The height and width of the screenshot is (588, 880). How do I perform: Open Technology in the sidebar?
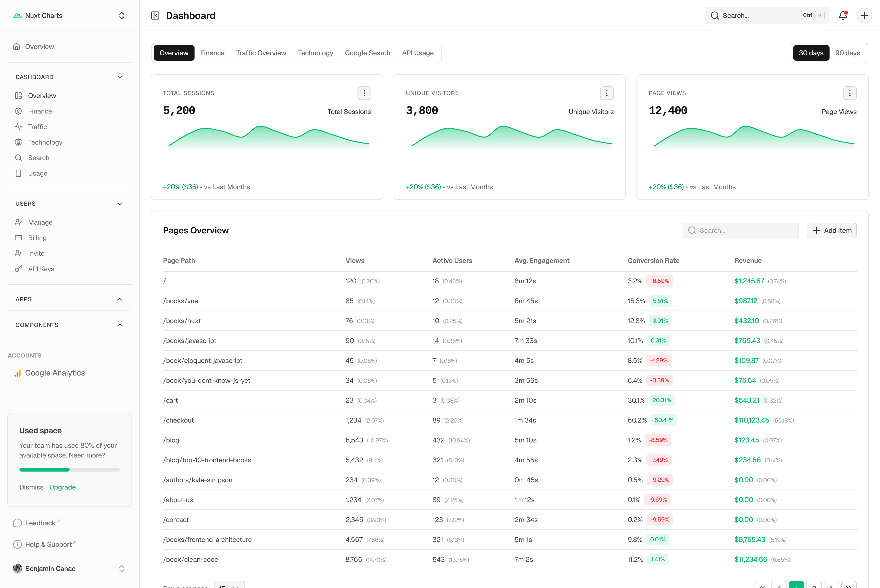(x=45, y=142)
